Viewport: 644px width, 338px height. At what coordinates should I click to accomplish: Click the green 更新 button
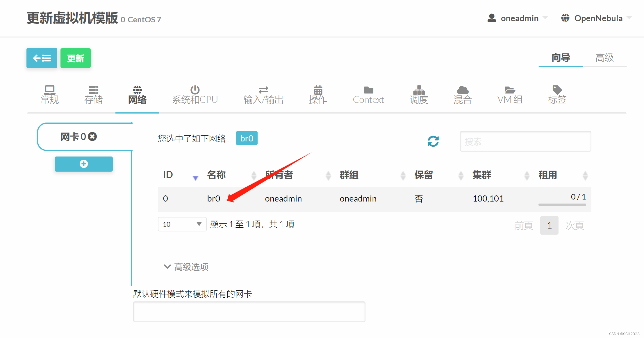75,58
